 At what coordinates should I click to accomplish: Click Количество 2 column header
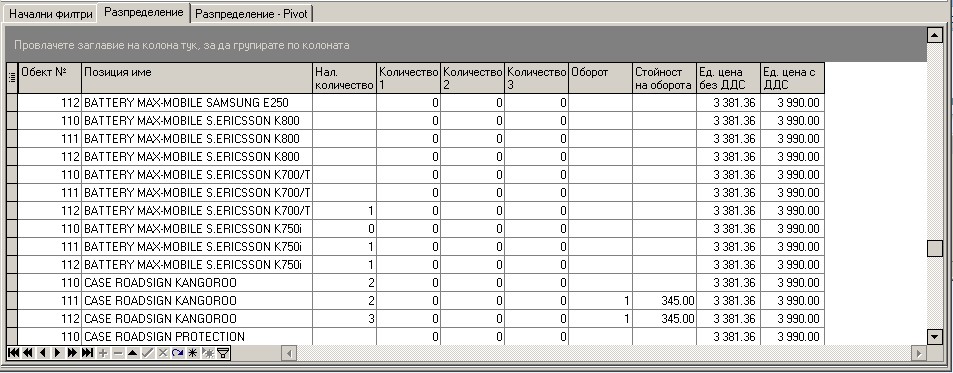point(472,78)
